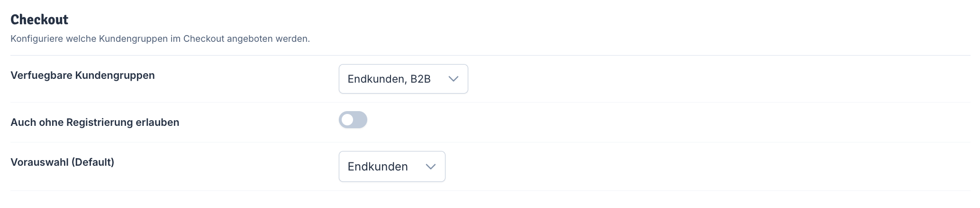Click the chevron beside Endkunden, B2B
The height and width of the screenshot is (208, 980).
click(x=454, y=79)
